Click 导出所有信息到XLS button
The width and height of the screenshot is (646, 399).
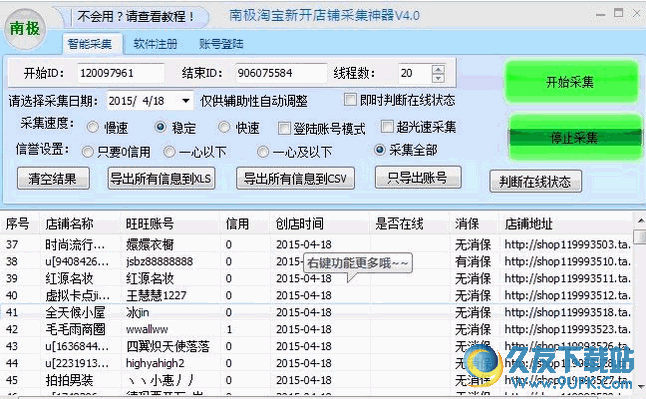[162, 178]
